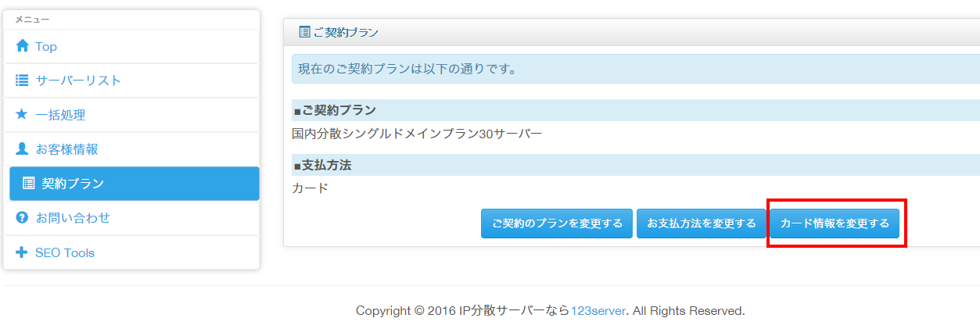Click the star icon beside 一括処理
Screen dimensions: 980x329
point(22,115)
